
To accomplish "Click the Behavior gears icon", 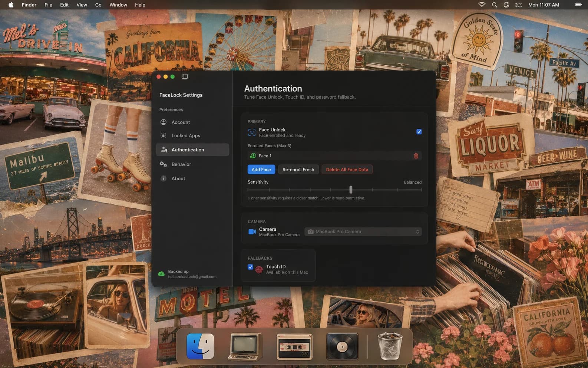I will coord(163,164).
